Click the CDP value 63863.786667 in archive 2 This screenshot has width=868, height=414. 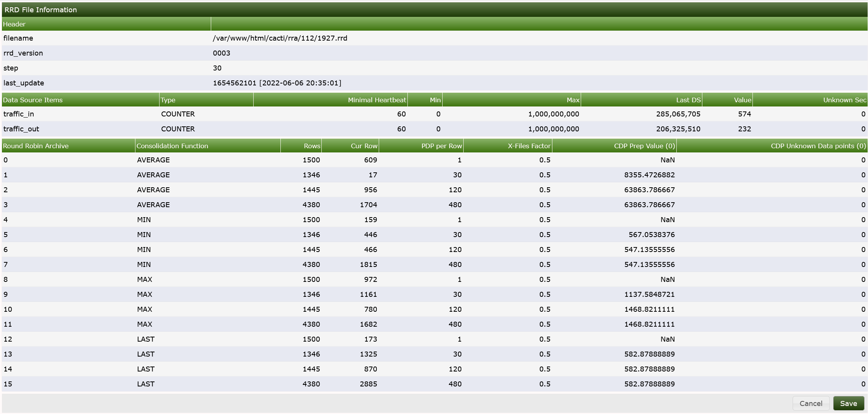[x=650, y=190]
